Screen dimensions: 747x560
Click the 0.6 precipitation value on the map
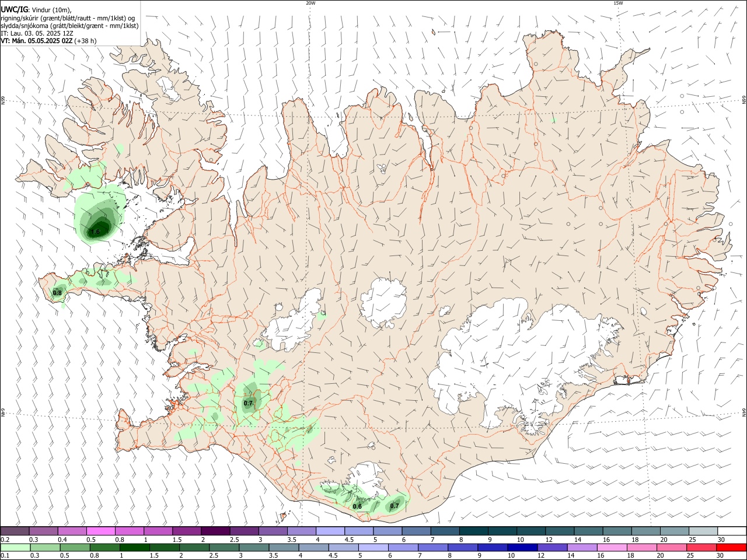pos(357,506)
